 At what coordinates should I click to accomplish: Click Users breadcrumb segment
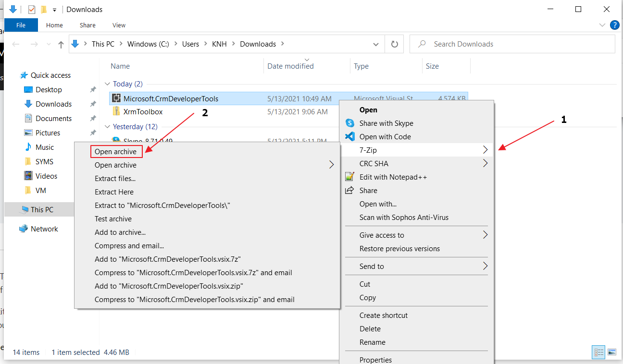coord(190,44)
